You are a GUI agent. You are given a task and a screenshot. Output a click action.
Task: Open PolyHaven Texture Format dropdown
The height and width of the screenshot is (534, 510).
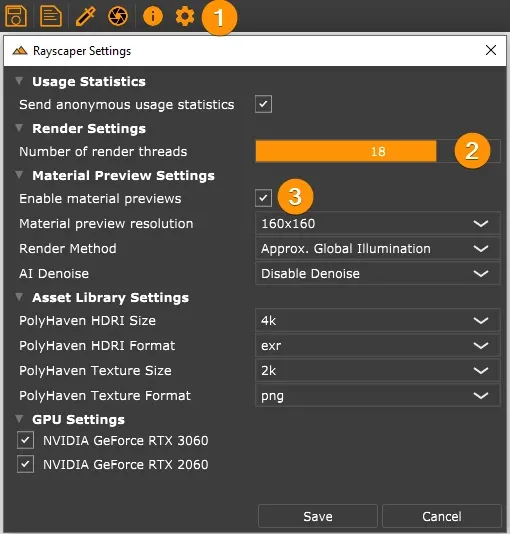(378, 395)
